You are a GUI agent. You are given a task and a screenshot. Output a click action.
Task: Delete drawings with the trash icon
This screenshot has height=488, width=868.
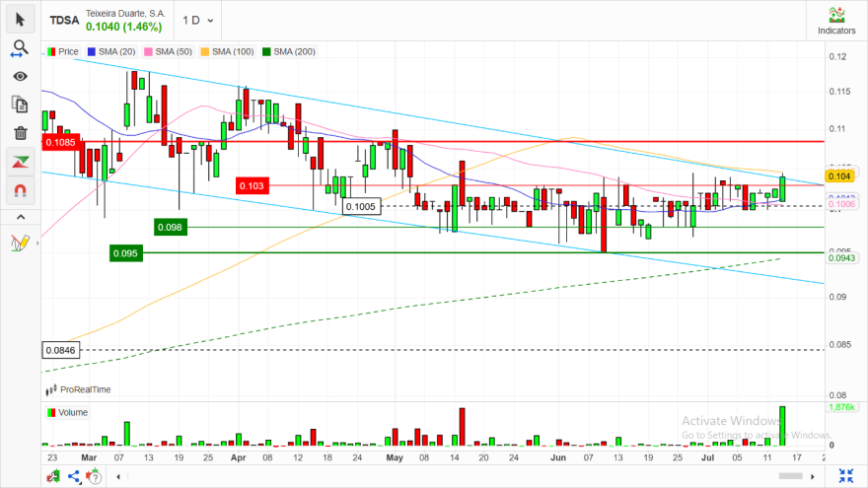(21, 133)
